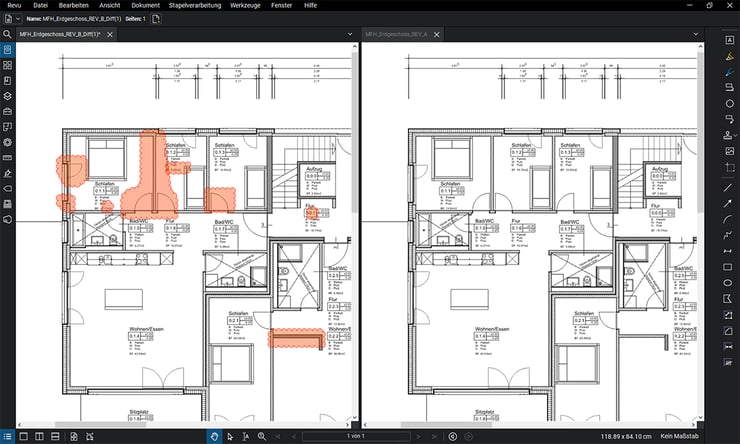This screenshot has width=740, height=444.
Task: Open the Bearbeiten menu
Action: point(74,6)
